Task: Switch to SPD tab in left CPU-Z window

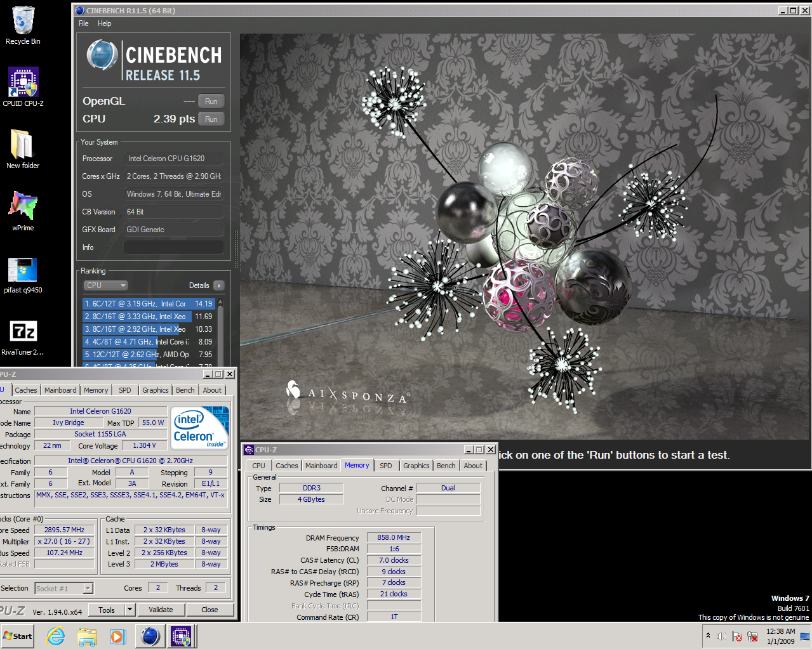Action: point(125,390)
